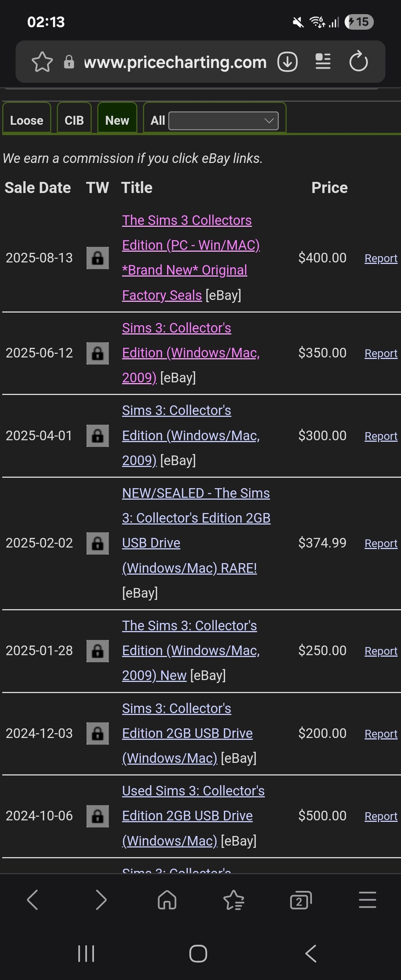Tap the download icon in address bar
This screenshot has width=401, height=980.
pos(287,62)
